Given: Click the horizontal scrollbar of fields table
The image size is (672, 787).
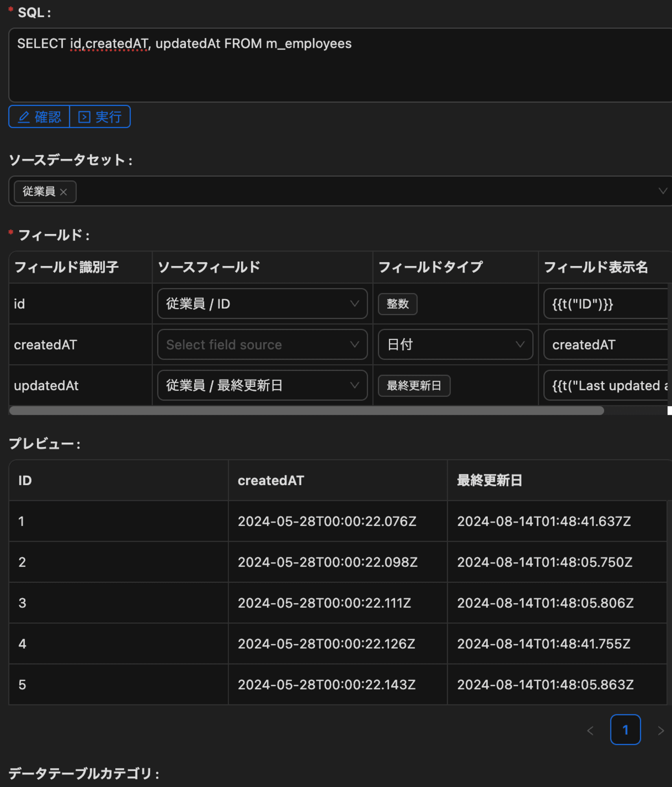Looking at the screenshot, I should click(x=306, y=411).
